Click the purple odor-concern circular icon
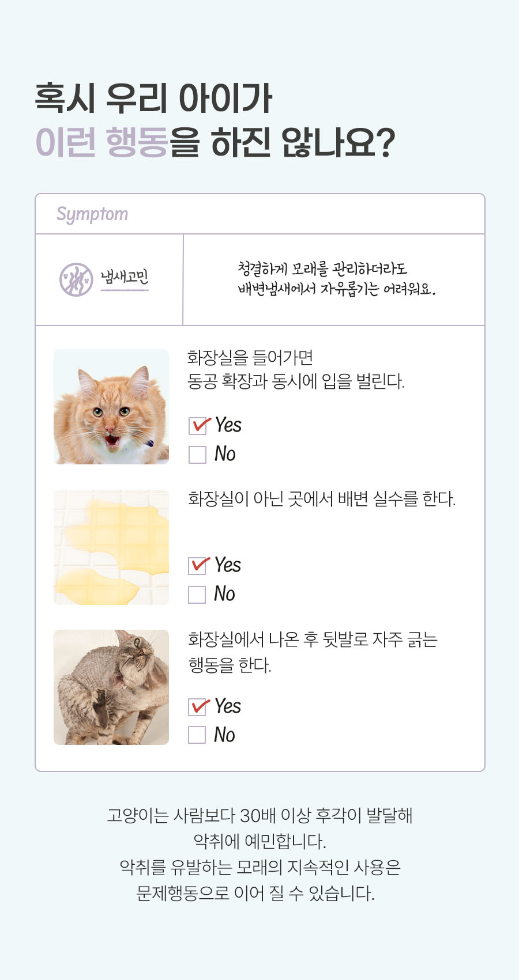519x980 pixels. pos(76,279)
